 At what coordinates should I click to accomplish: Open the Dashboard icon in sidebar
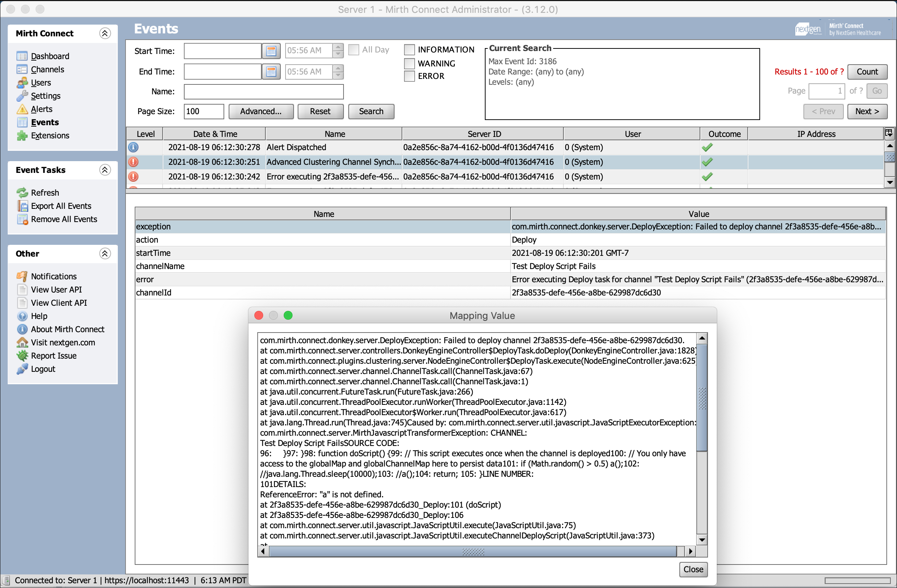click(x=22, y=56)
